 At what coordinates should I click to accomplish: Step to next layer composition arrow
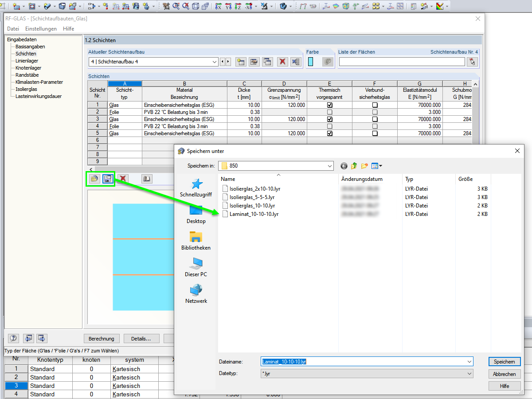coord(228,62)
